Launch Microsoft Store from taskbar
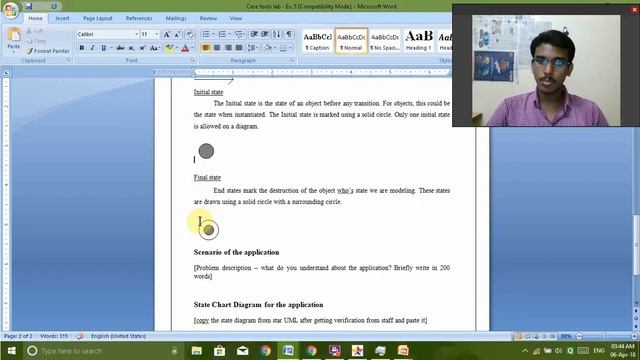 [220, 351]
